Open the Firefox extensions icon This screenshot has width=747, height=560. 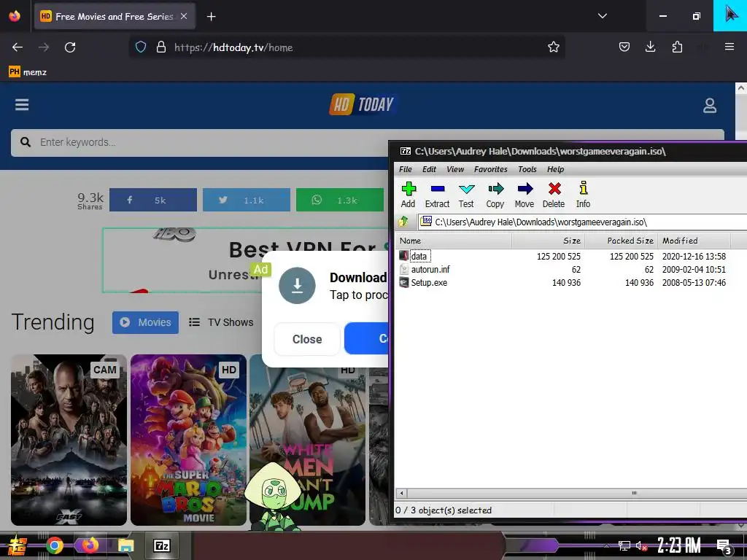point(677,47)
